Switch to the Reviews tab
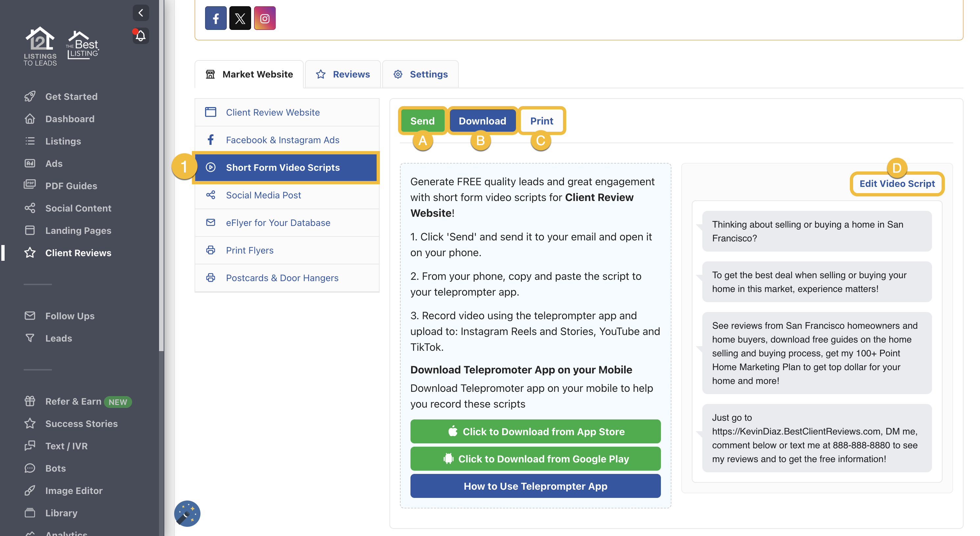This screenshot has height=536, width=980. [342, 74]
